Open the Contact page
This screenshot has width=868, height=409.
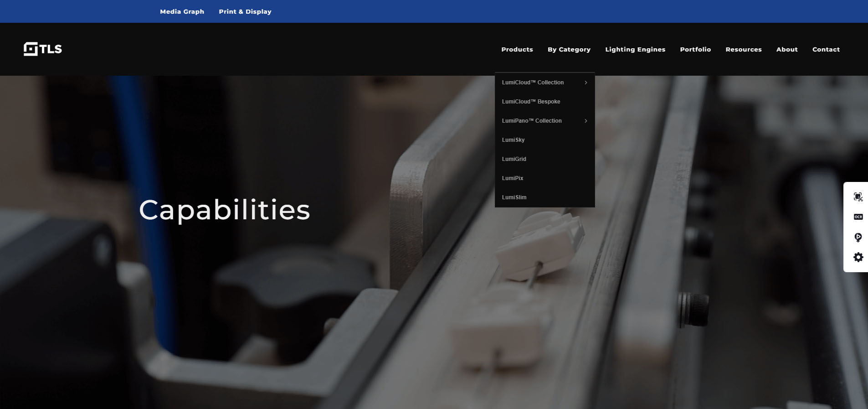point(826,49)
